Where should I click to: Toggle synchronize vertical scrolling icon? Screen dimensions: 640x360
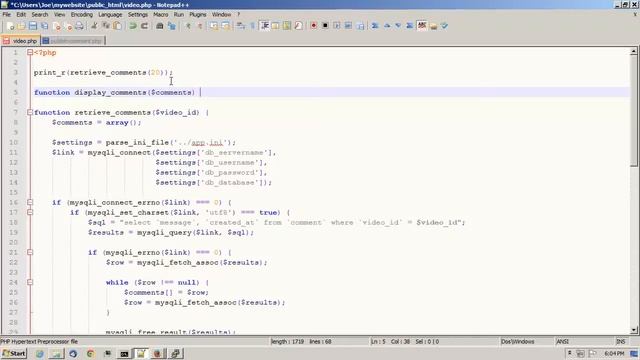tap(213, 26)
